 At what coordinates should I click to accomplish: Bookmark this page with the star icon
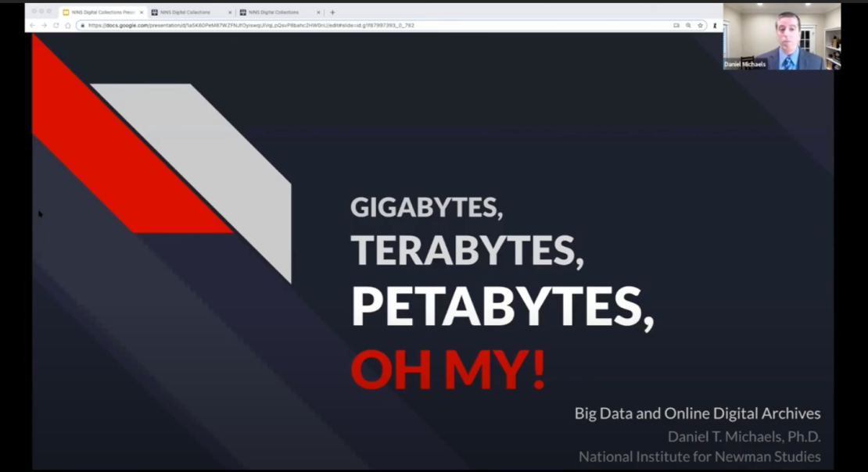click(x=701, y=25)
